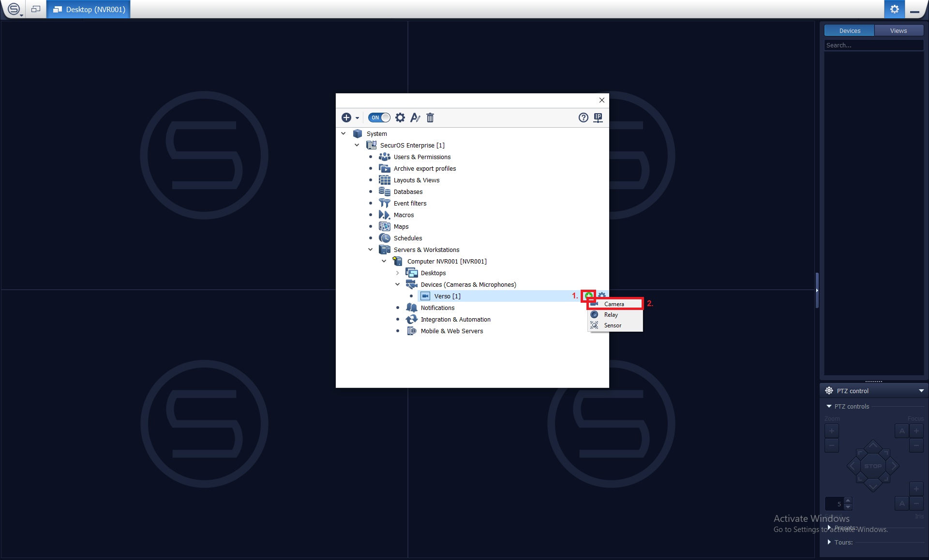Open the rename object pencil icon
This screenshot has height=560, width=929.
point(415,118)
